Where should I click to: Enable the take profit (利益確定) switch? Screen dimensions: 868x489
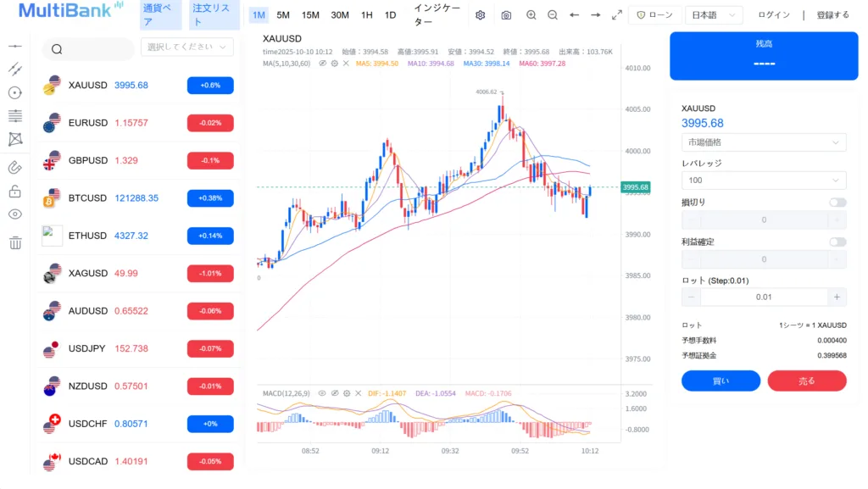point(837,242)
